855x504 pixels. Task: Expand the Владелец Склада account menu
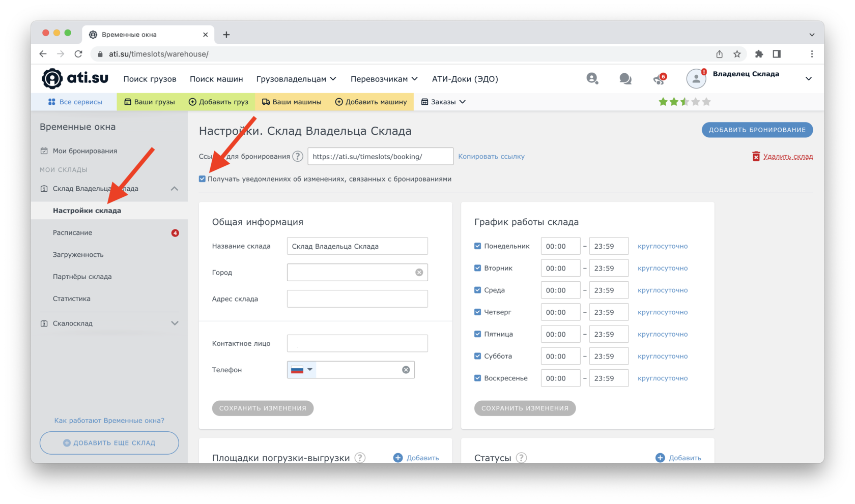[x=809, y=79]
